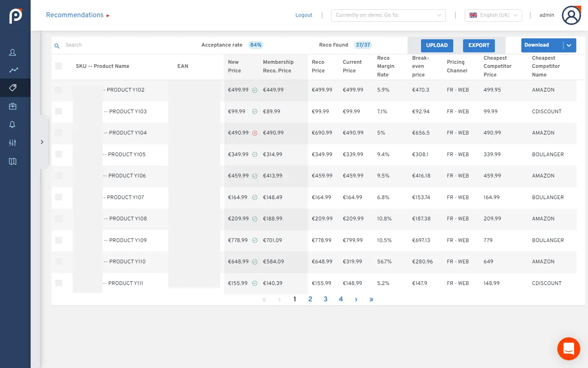Expand the collapsed sidebar with the chevron
This screenshot has height=368, width=588.
(x=42, y=141)
